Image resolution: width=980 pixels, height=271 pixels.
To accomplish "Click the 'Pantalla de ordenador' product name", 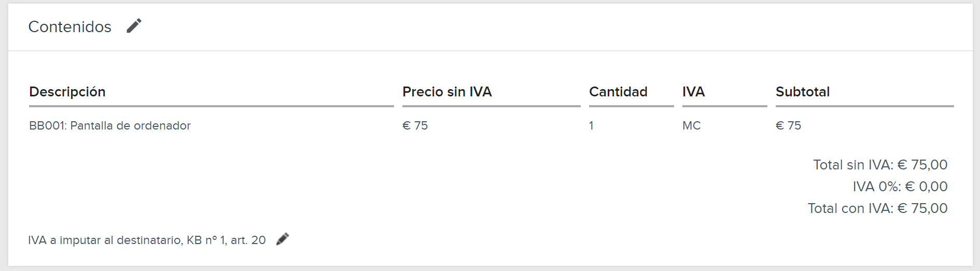I will [x=130, y=125].
